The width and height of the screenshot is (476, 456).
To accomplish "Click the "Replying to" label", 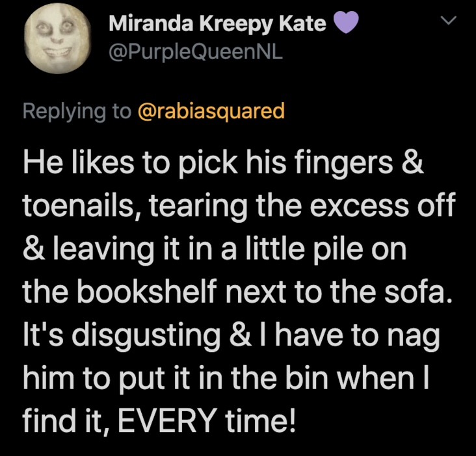I will coord(77,111).
